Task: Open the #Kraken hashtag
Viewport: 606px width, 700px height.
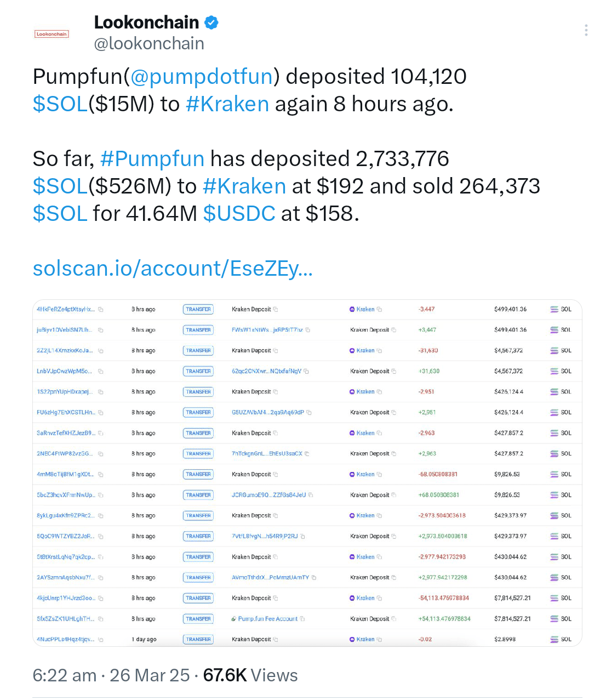Action: pyautogui.click(x=227, y=104)
